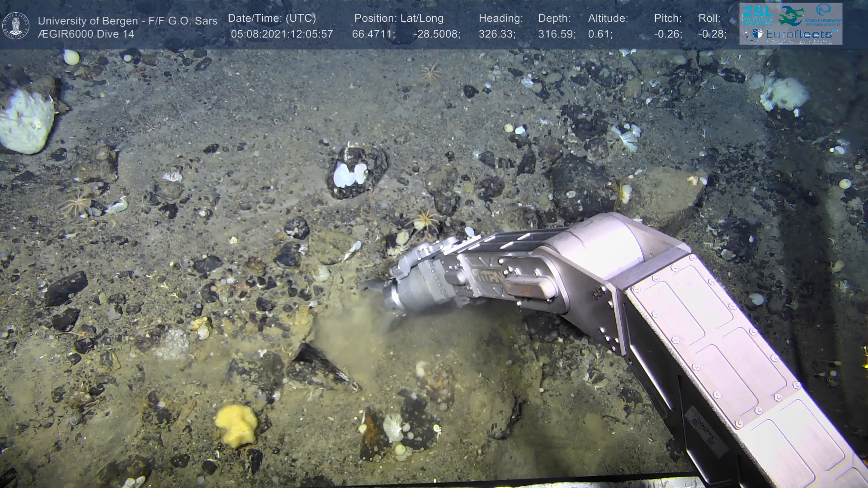868x488 pixels.
Task: Click the Date/Time (UTC) label
Action: click(x=272, y=19)
